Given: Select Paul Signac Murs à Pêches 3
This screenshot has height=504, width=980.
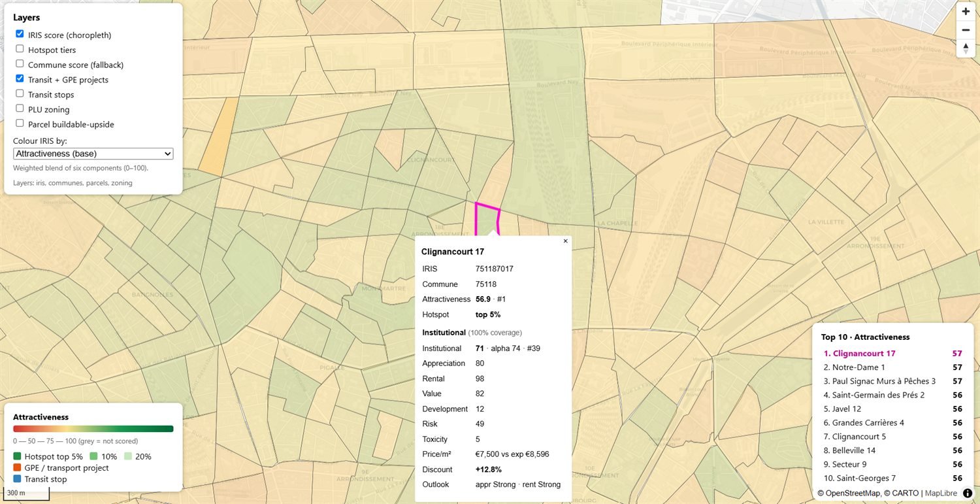Looking at the screenshot, I should 892,381.
